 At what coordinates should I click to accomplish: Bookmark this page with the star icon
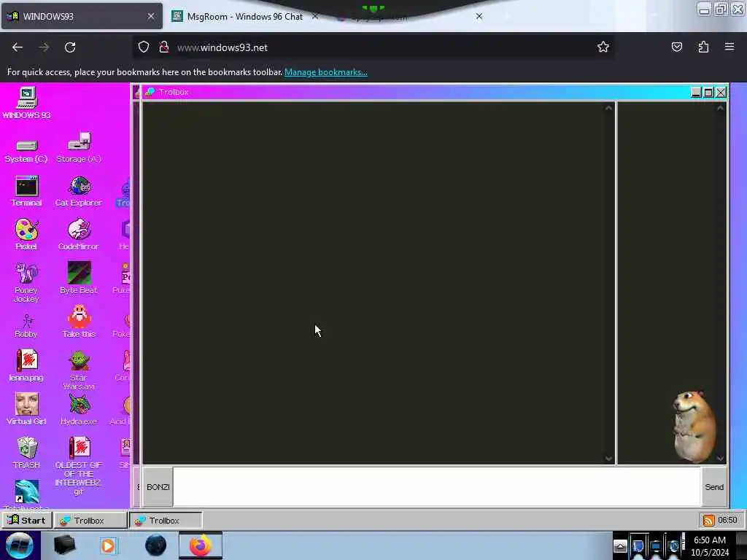pyautogui.click(x=603, y=47)
